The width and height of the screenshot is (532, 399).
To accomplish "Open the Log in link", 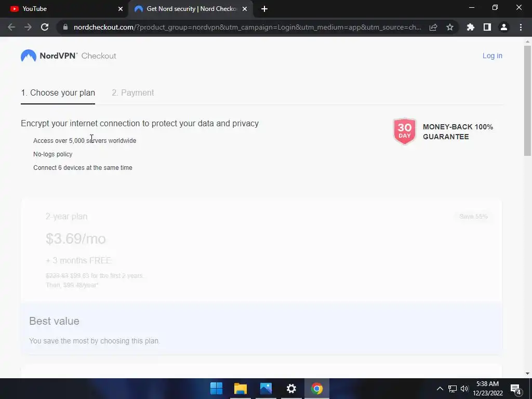I will pos(493,56).
